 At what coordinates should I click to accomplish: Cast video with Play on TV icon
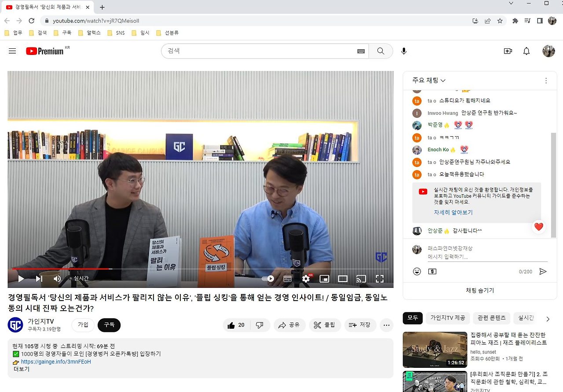point(361,278)
